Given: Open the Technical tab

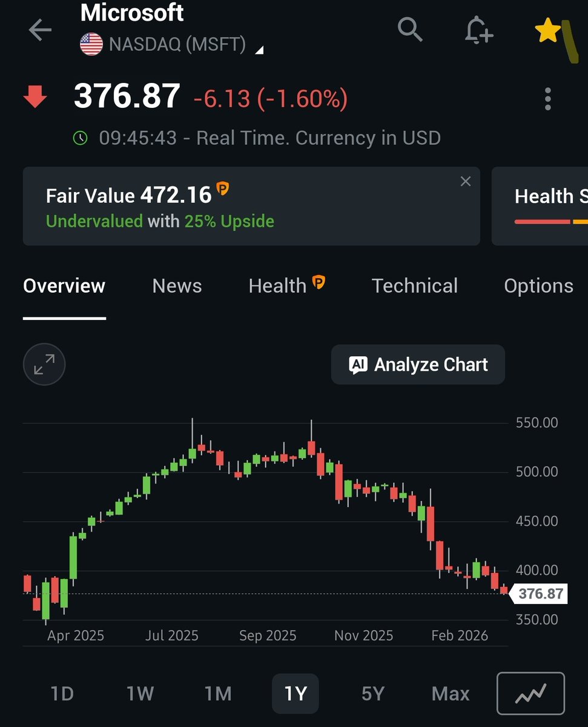Looking at the screenshot, I should [415, 286].
